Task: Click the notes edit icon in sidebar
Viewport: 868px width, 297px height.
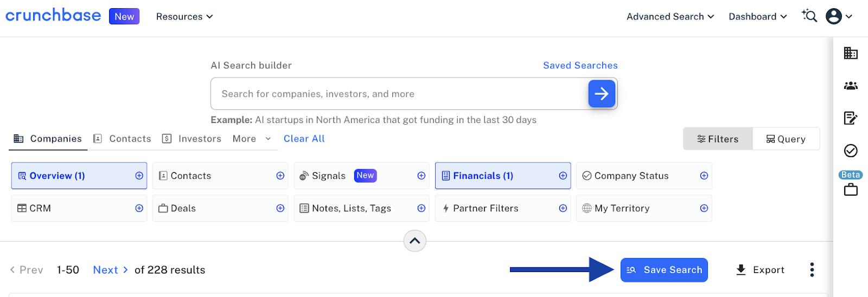Action: pyautogui.click(x=851, y=118)
